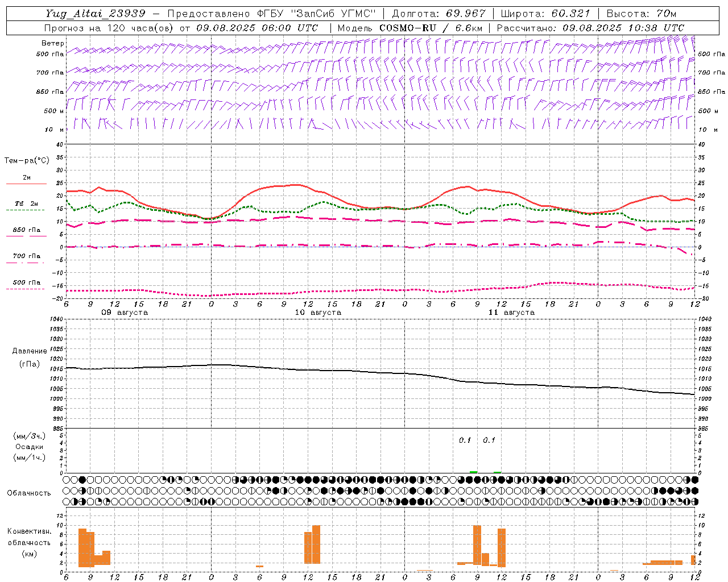728x582 pixels.
Task: Click the Давление pressure chart title
Action: click(30, 351)
